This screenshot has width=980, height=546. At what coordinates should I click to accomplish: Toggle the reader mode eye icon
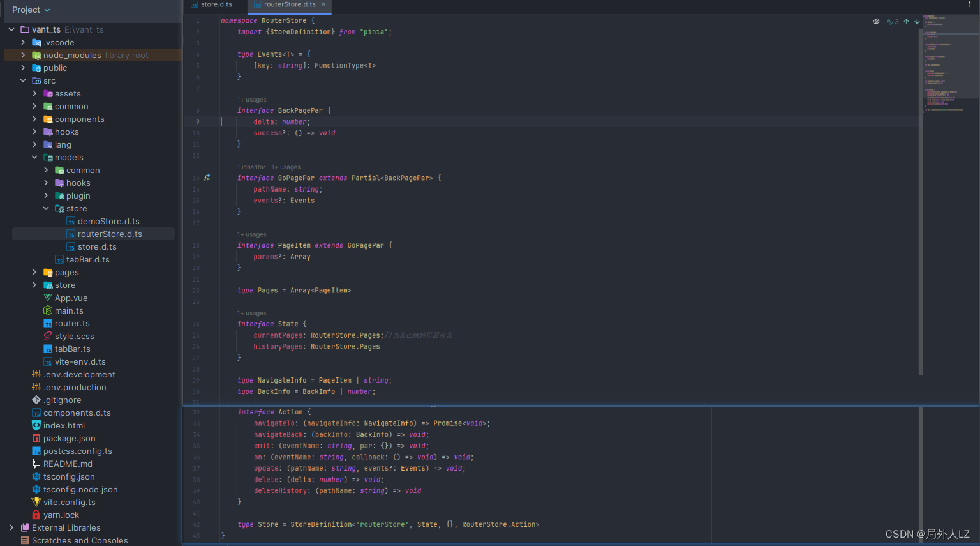click(876, 22)
